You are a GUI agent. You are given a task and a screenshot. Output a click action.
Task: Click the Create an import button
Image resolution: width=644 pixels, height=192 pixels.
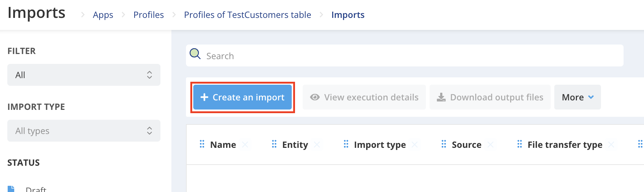click(243, 97)
